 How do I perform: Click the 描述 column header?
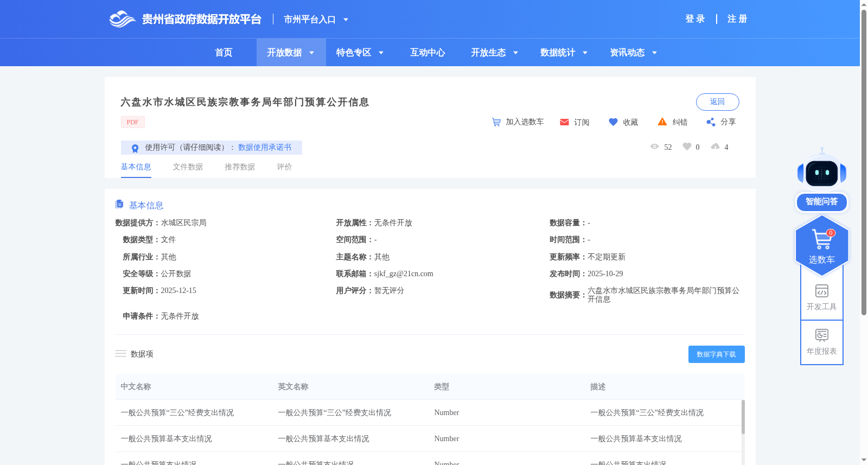pyautogui.click(x=598, y=387)
